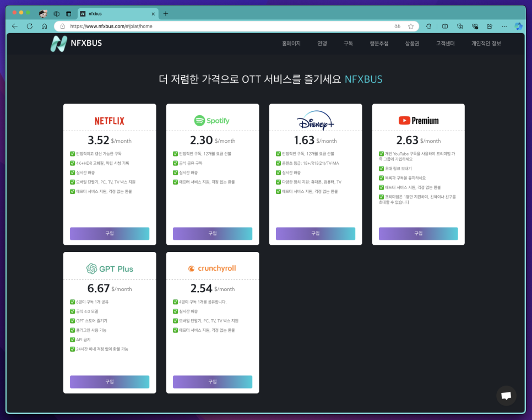
Task: Open the 구독 nav item
Action: [348, 44]
